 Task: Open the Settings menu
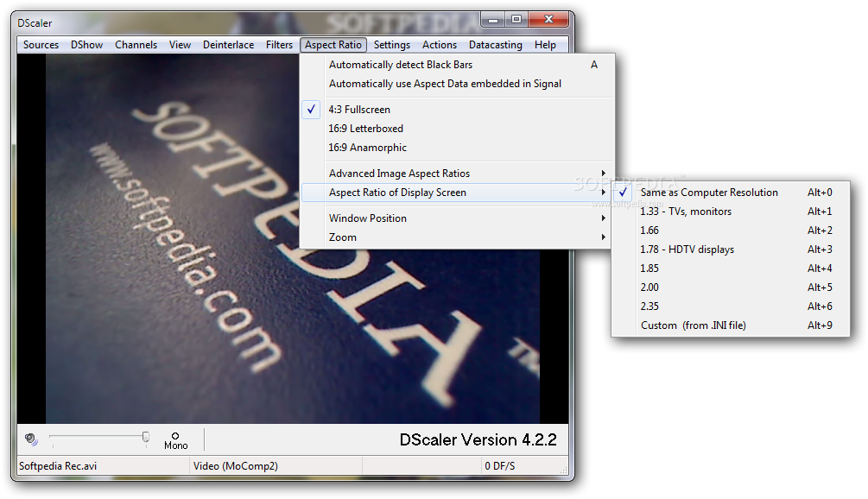click(392, 45)
